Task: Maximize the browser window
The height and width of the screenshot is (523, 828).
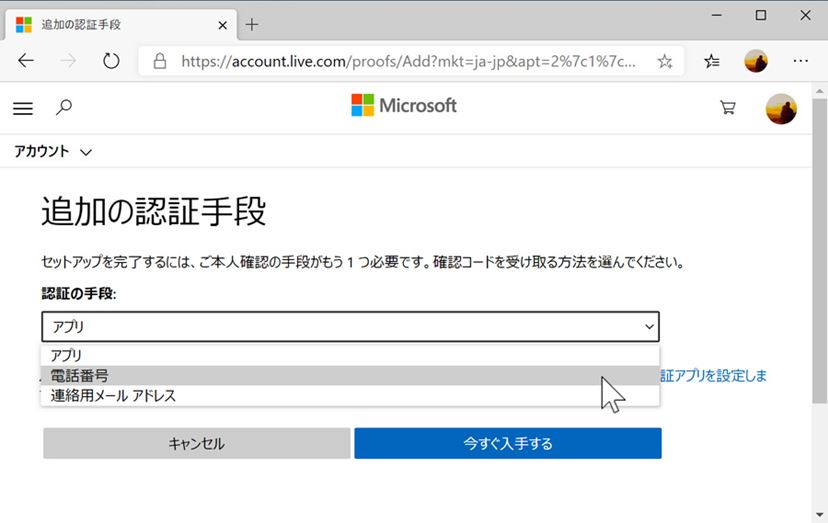Action: pyautogui.click(x=761, y=15)
